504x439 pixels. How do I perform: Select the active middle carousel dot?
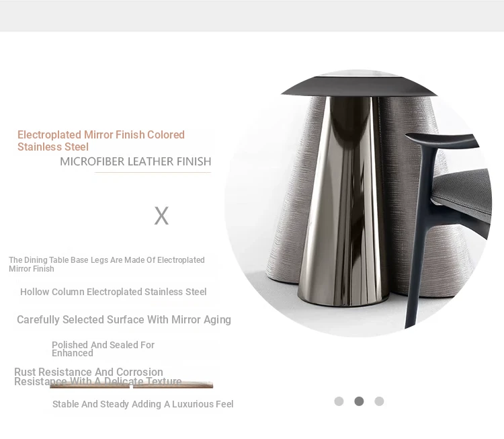tap(359, 401)
